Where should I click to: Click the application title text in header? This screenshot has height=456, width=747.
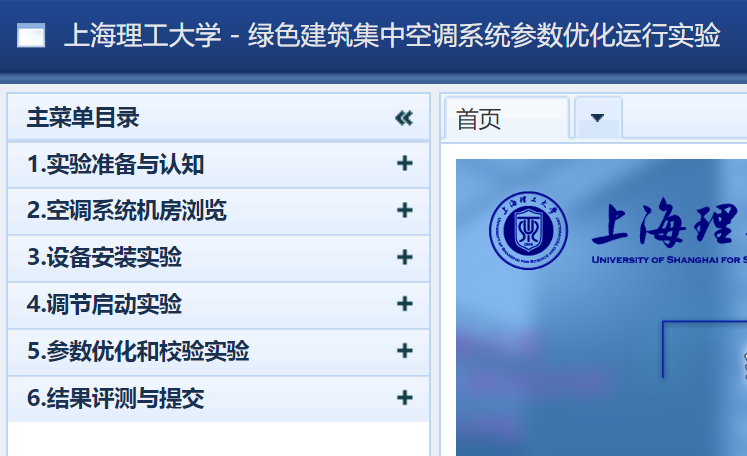point(392,37)
